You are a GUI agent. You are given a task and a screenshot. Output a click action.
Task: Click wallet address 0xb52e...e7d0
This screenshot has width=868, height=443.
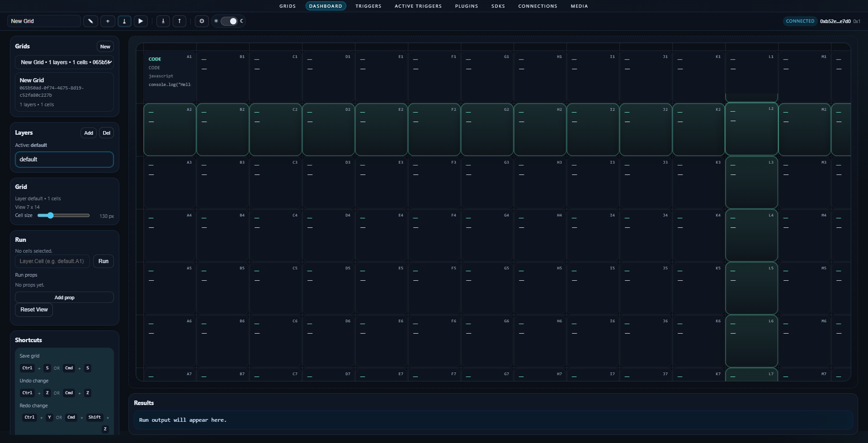tap(835, 21)
